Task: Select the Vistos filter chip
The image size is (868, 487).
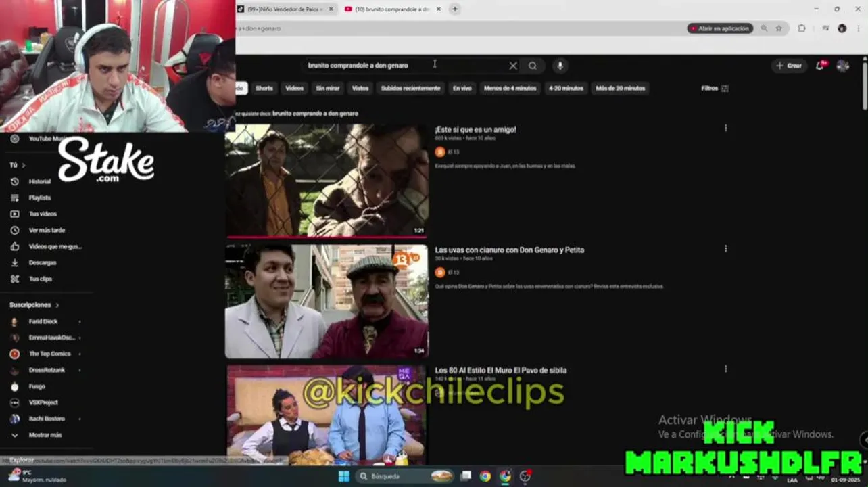Action: click(360, 88)
